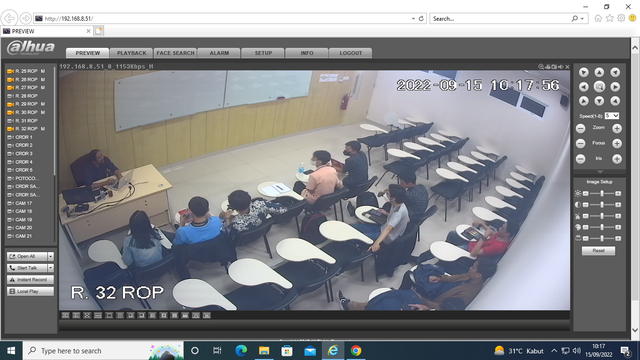This screenshot has height=360, width=640.
Task: Show hidden system tray icons
Action: (x=554, y=351)
